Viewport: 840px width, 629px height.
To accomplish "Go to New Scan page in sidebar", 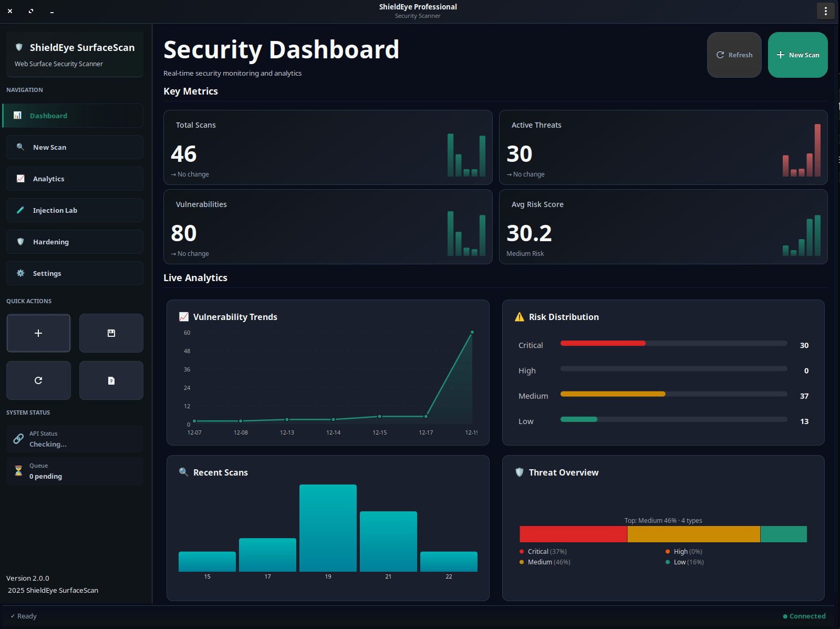I will tap(75, 147).
